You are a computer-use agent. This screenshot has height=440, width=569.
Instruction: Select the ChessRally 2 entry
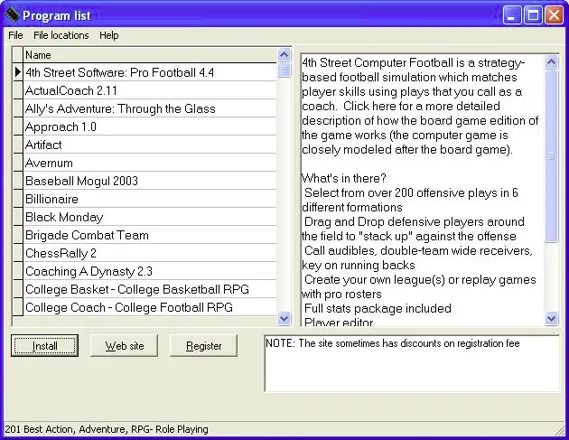click(x=150, y=253)
